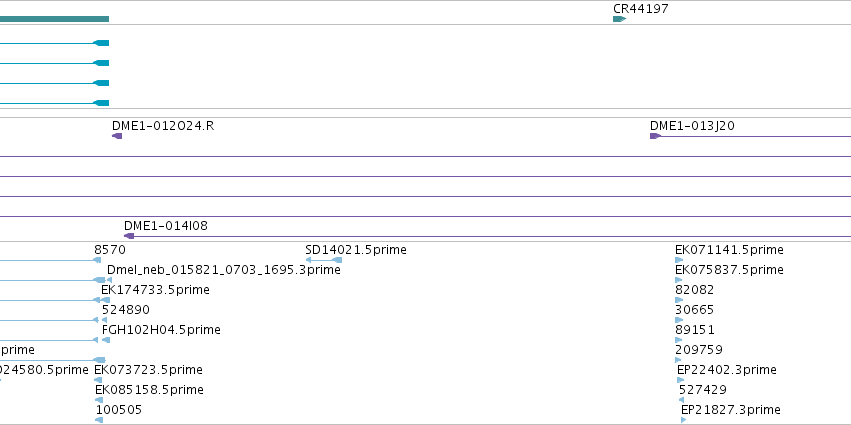
Task: Click the EK075837.5prime EST arrow
Action: pyautogui.click(x=678, y=280)
